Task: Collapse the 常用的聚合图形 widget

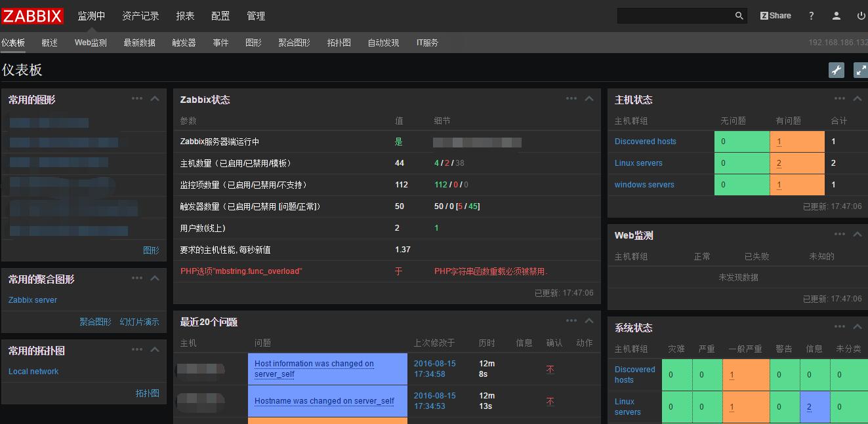Action: click(x=155, y=278)
